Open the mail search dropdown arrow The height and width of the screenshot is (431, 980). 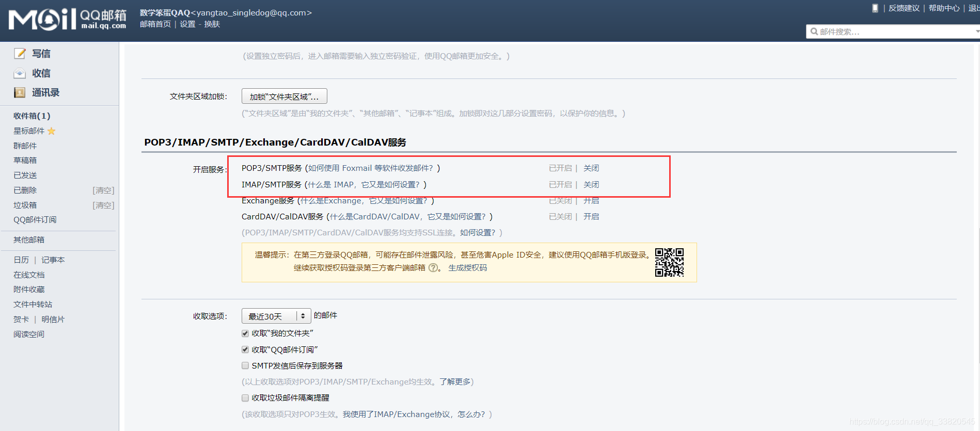coord(977,31)
